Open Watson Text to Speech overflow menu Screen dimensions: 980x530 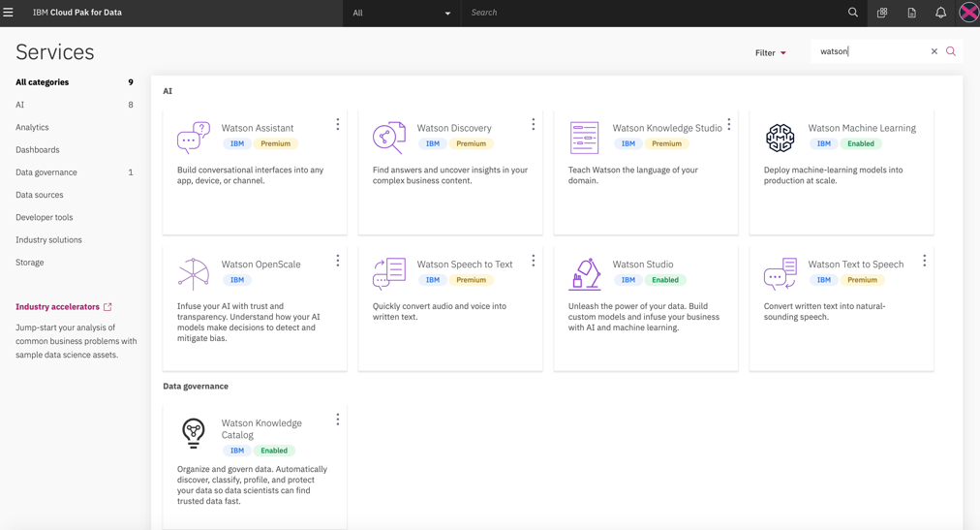click(925, 261)
